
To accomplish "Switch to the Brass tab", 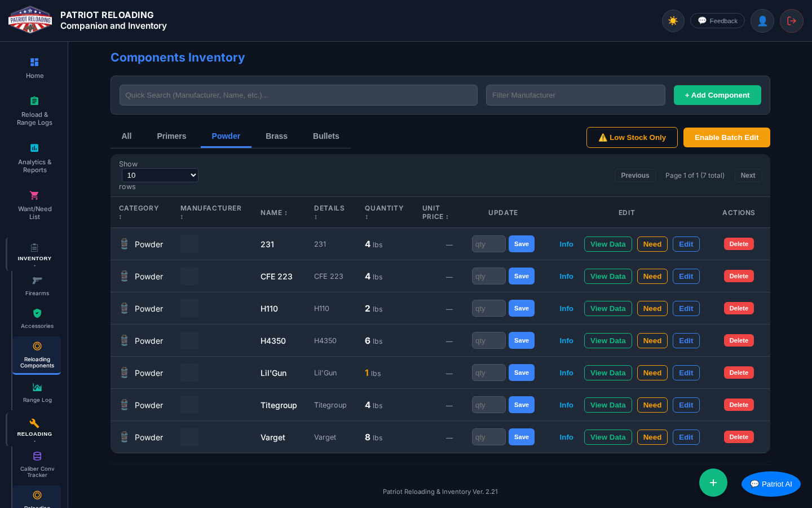I will coord(276,136).
